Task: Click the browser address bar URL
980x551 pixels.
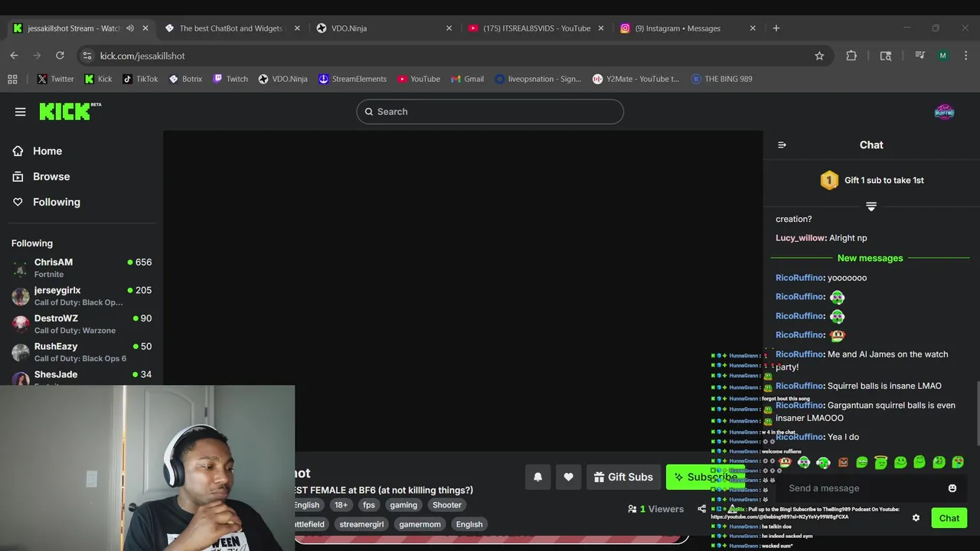Action: click(142, 56)
